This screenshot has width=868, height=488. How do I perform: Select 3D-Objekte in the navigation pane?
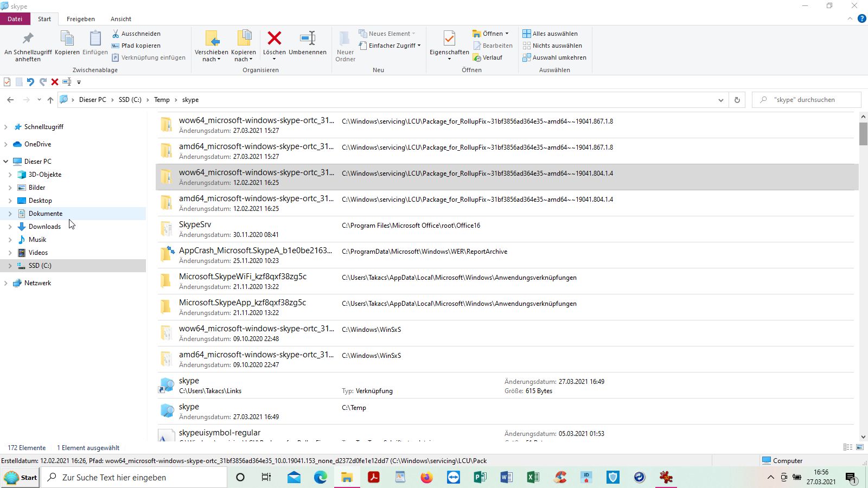45,175
